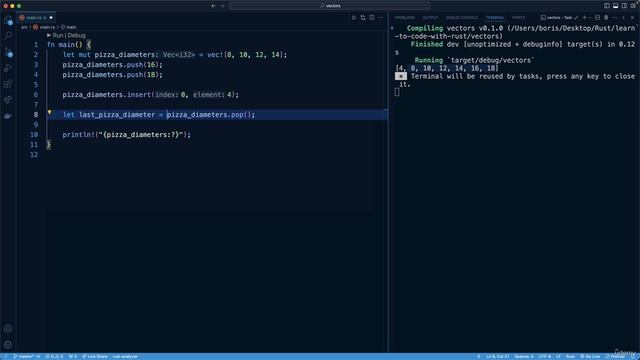Click line number 6 in the gutter
The width and height of the screenshot is (640, 360).
tap(36, 95)
